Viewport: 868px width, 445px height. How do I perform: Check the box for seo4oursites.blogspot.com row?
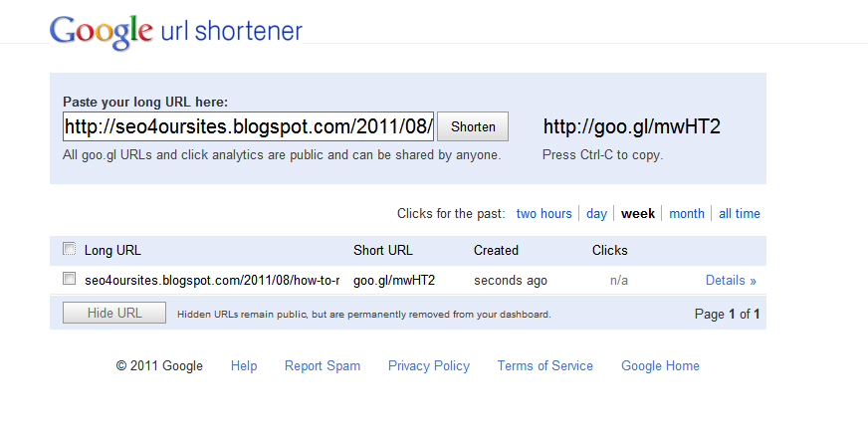click(70, 279)
